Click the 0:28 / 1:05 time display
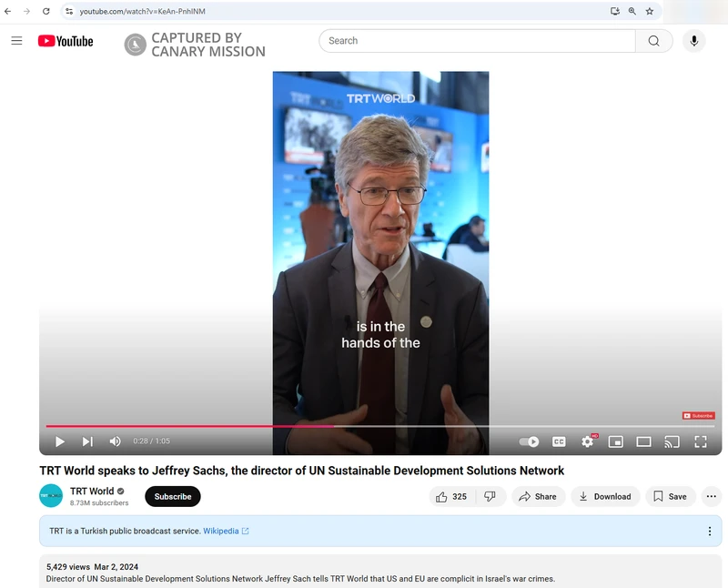The width and height of the screenshot is (728, 588). click(151, 441)
